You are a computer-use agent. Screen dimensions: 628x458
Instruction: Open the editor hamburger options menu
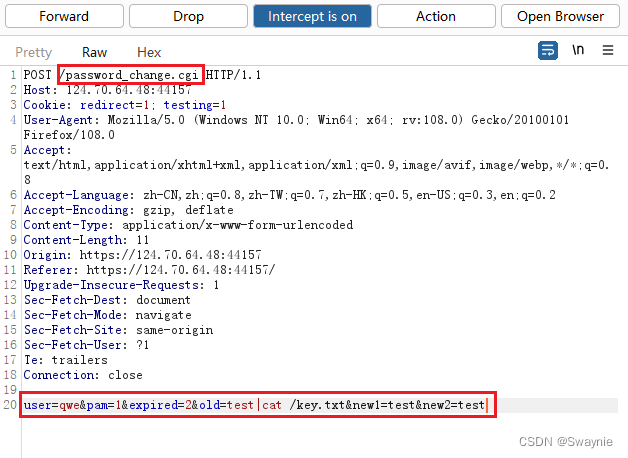point(608,50)
